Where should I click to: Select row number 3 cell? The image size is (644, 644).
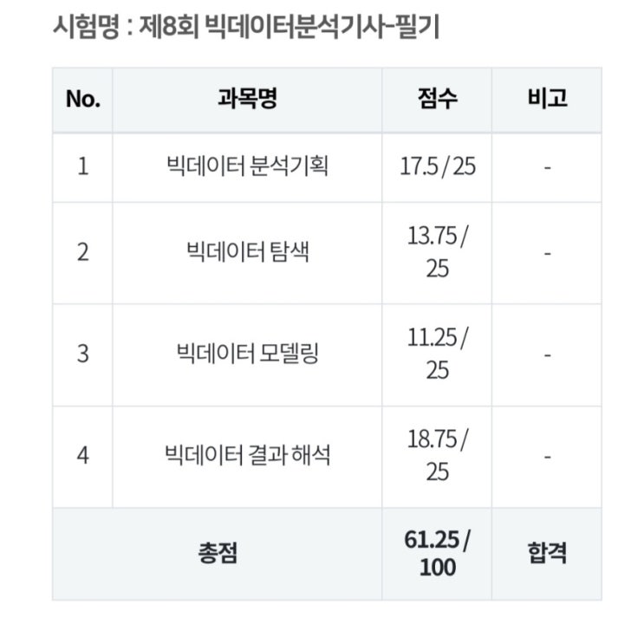(83, 355)
